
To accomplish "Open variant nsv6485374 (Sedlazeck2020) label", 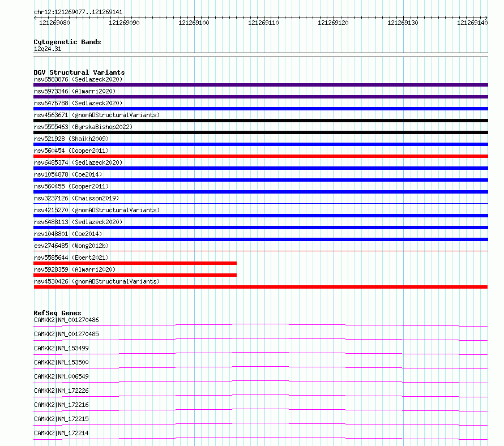I will [78, 162].
